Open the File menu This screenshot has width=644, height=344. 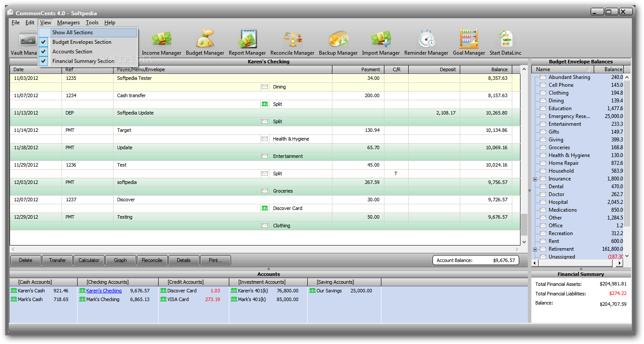pos(16,23)
